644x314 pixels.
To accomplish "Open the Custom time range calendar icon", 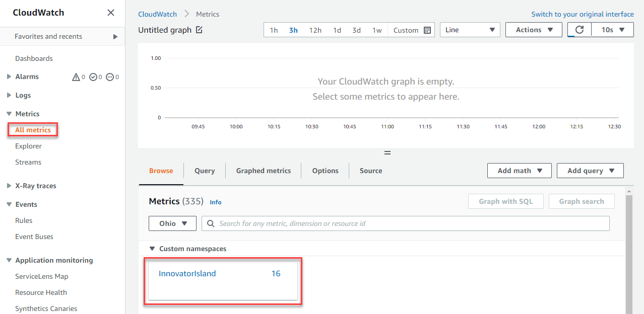I will pos(427,30).
